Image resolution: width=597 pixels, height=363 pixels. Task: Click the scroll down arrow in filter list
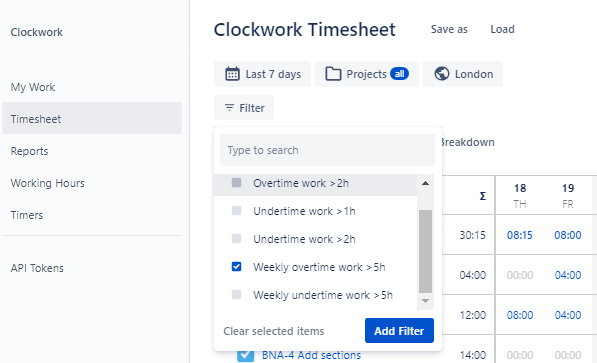click(425, 301)
